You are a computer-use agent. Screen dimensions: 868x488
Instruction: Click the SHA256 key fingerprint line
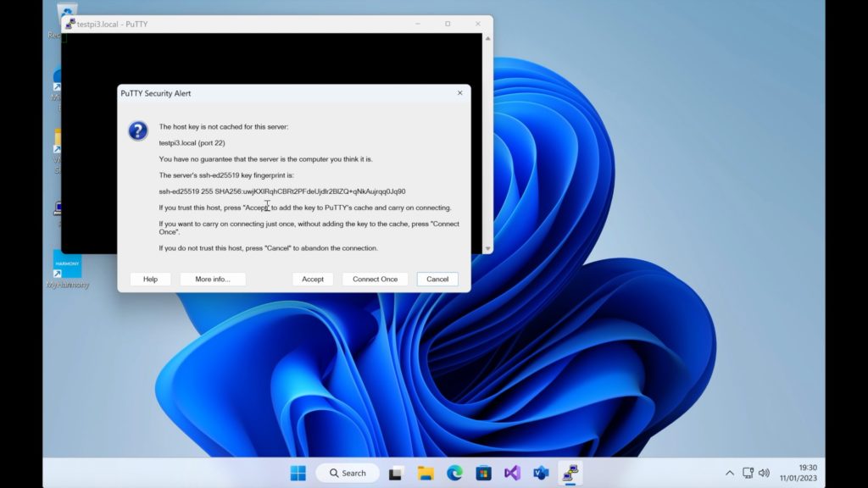[x=282, y=191]
